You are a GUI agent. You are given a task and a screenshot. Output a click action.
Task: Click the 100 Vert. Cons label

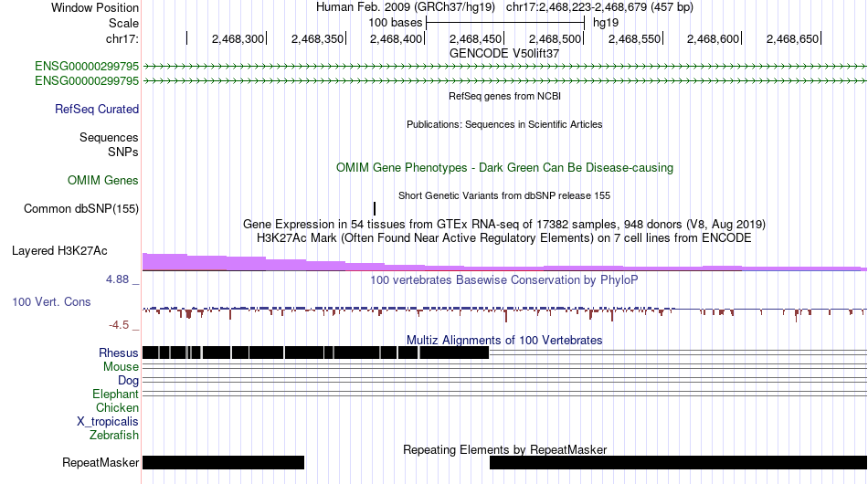click(51, 301)
